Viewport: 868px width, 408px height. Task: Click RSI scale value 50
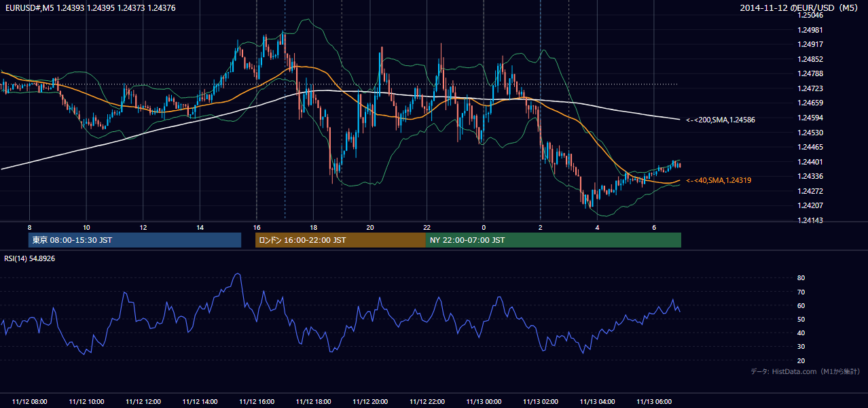801,319
